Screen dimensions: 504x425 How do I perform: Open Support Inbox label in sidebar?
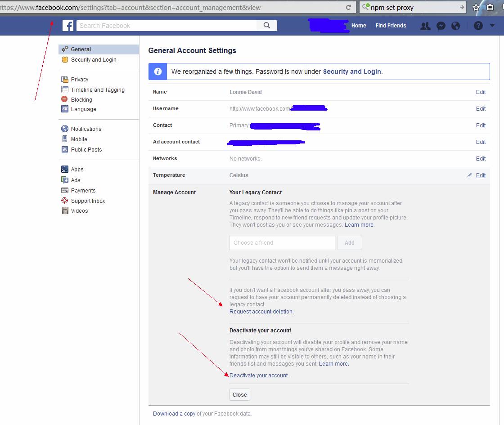[x=88, y=201]
